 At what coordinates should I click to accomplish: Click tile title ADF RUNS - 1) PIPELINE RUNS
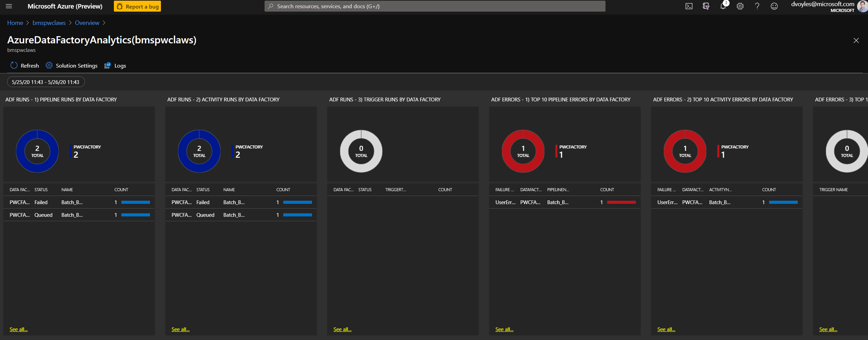[x=61, y=99]
